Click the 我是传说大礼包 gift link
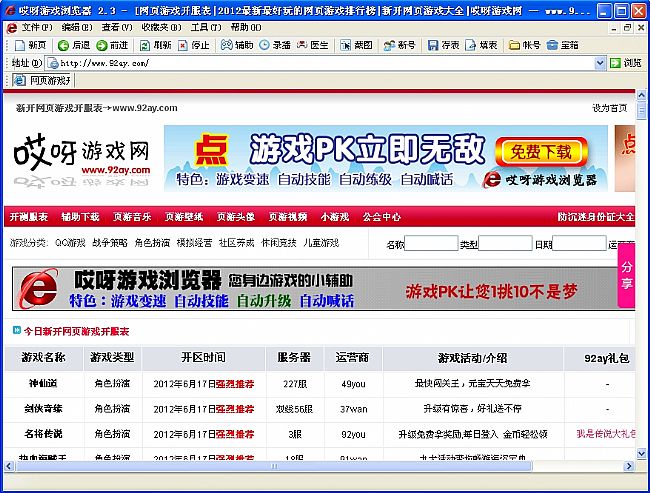650x493 pixels. click(x=606, y=434)
